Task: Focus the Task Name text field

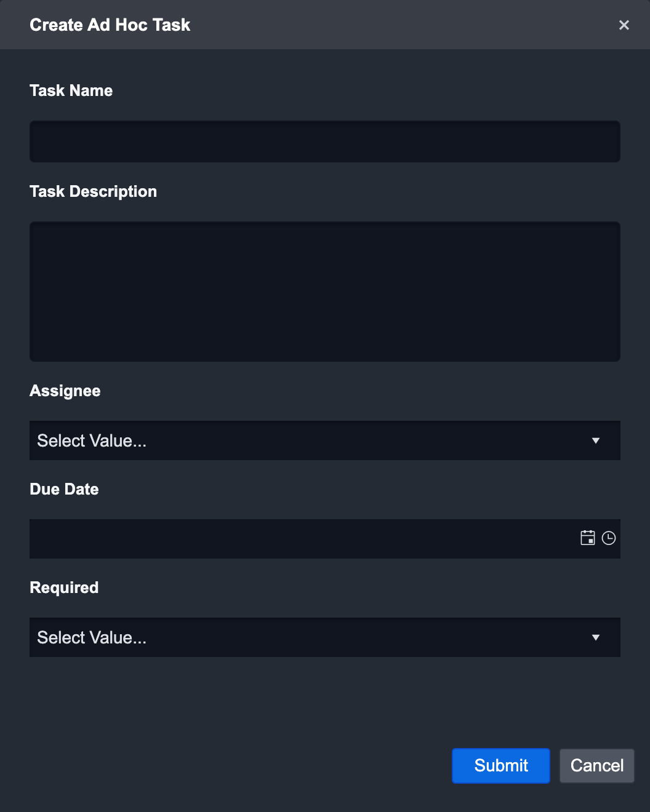Action: pos(324,141)
